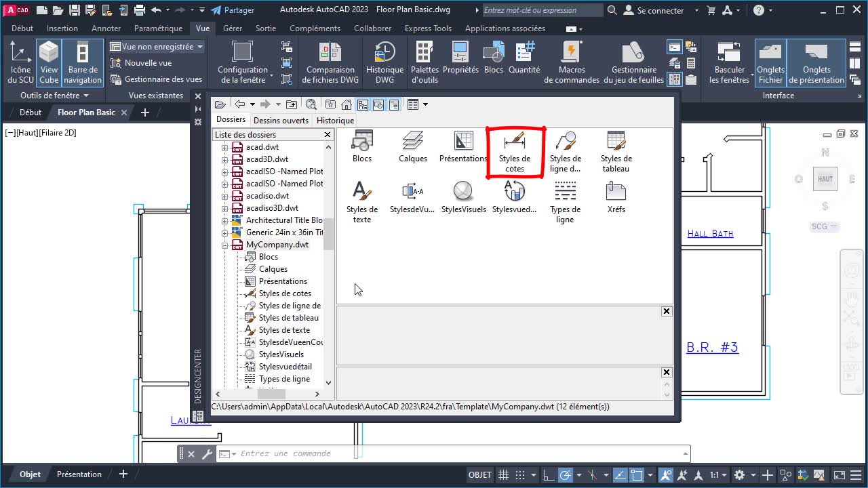Open DesignCenter Favorites folder icon

(x=331, y=104)
